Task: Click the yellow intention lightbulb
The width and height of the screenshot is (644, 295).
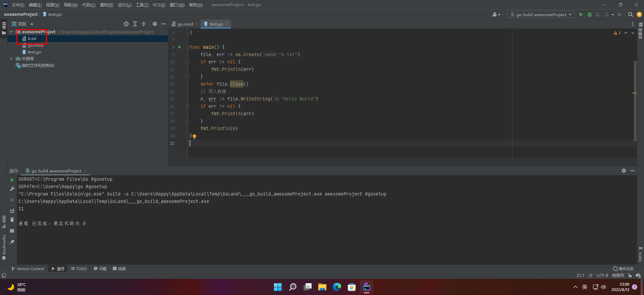Action: pyautogui.click(x=194, y=136)
